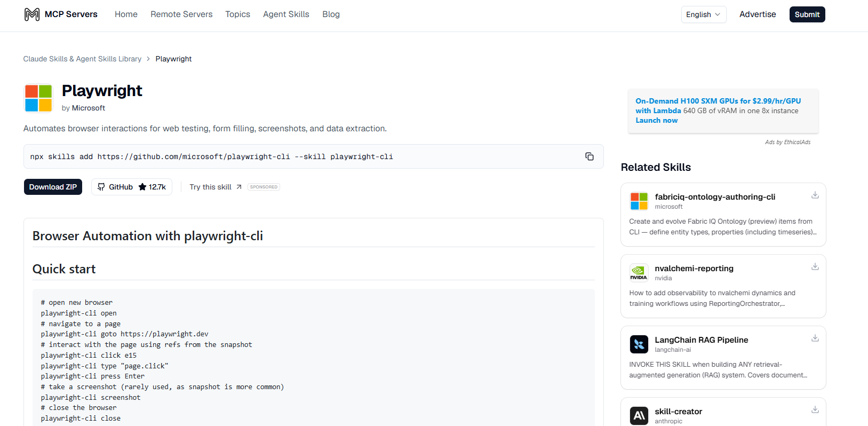Click the Submit button
The height and width of the screenshot is (426, 868).
[807, 14]
